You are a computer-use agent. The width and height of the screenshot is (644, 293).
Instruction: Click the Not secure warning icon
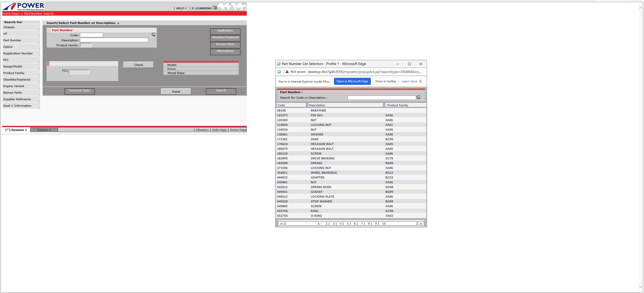(287, 72)
